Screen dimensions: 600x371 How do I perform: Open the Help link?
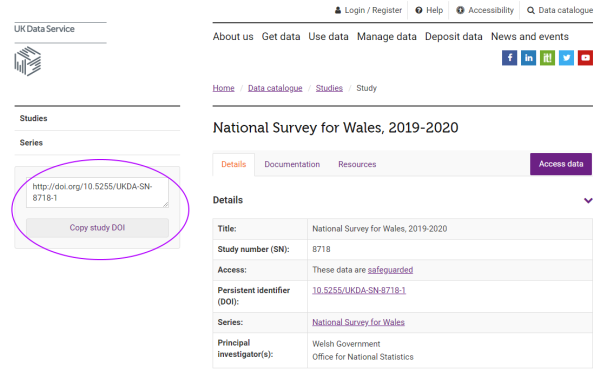point(429,10)
